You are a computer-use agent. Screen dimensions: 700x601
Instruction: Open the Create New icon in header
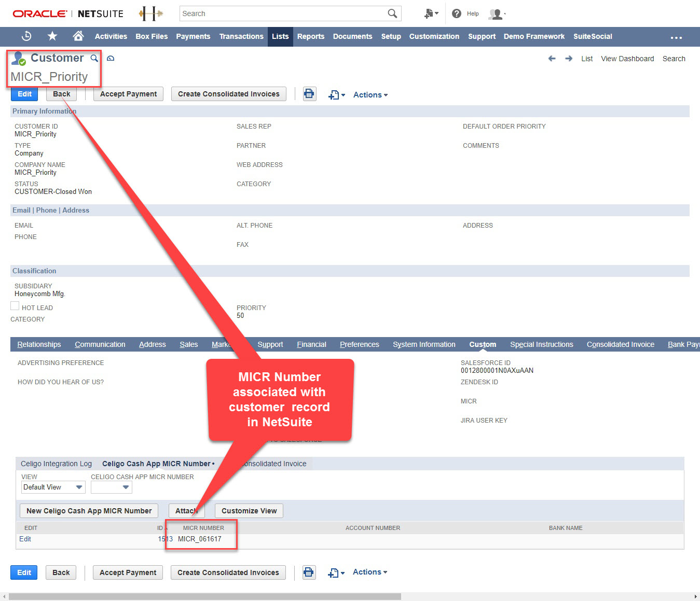pos(431,13)
